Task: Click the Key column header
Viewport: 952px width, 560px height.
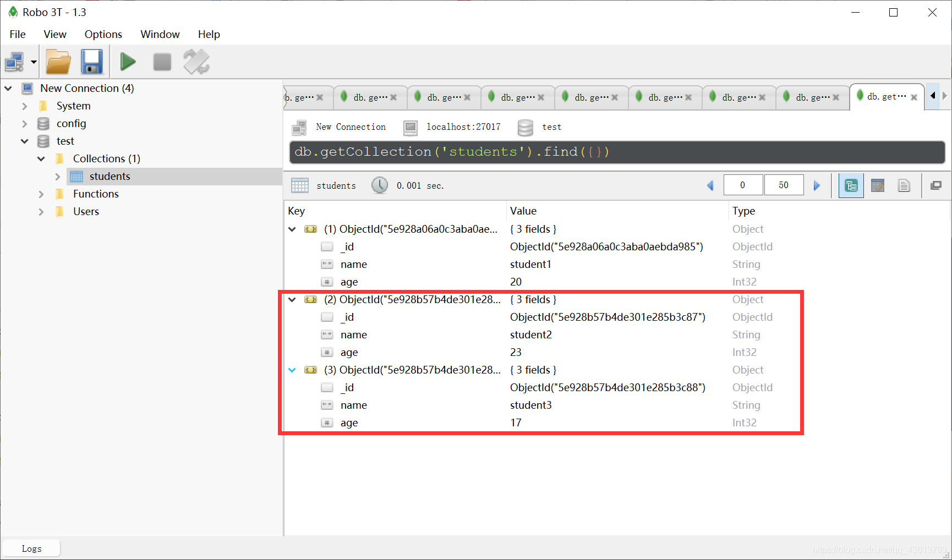Action: [395, 211]
